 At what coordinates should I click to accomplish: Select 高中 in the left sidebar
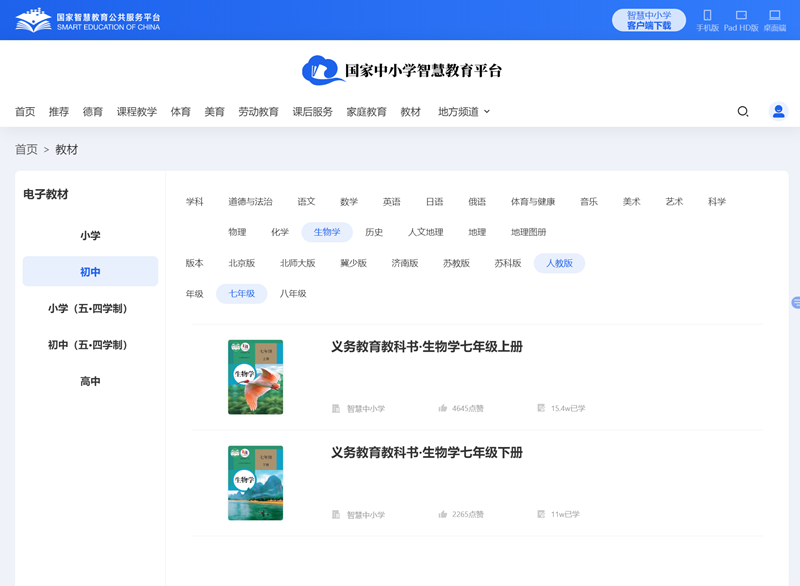coord(90,381)
